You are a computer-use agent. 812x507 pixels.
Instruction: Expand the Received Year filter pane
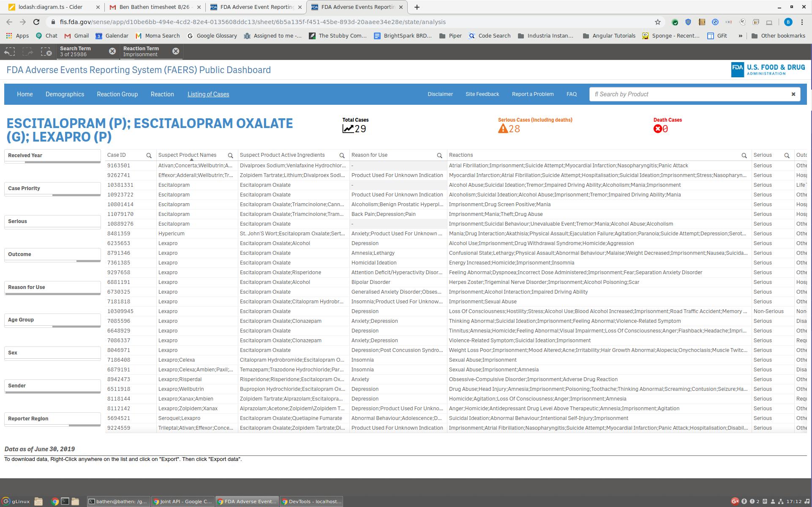point(52,155)
